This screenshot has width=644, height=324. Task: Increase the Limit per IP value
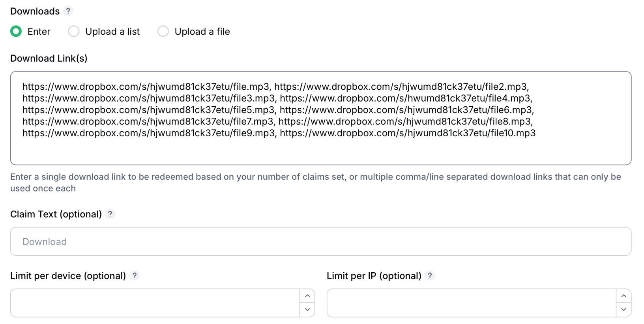click(x=624, y=296)
